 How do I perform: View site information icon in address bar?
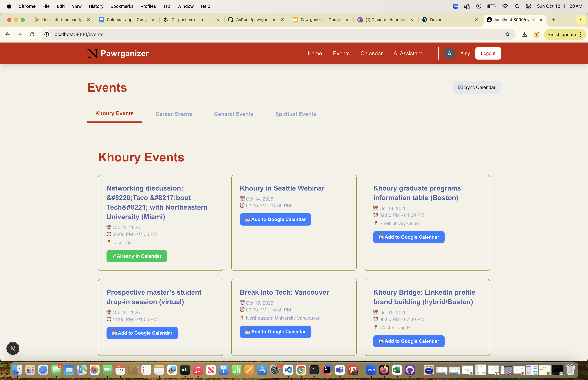(x=47, y=34)
